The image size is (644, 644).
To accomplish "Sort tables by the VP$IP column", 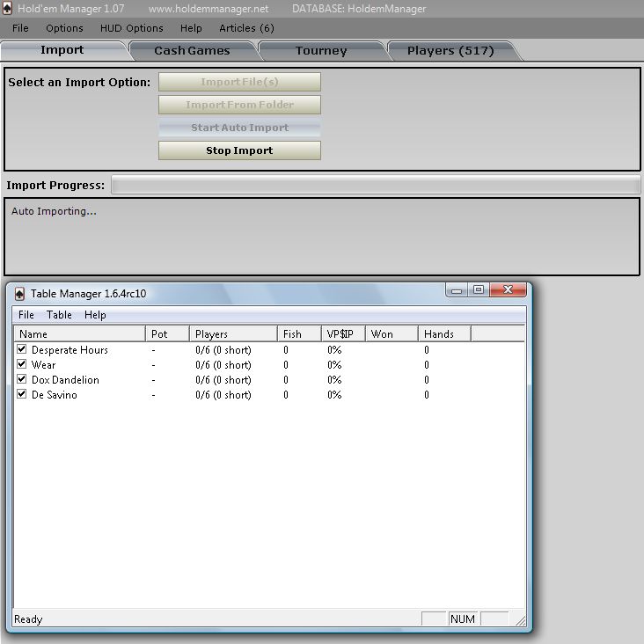I will point(343,334).
